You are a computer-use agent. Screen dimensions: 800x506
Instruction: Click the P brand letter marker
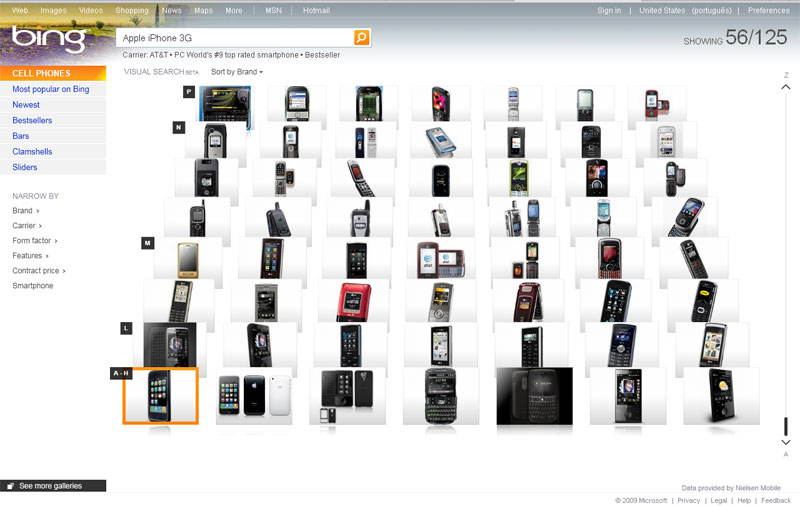point(189,92)
